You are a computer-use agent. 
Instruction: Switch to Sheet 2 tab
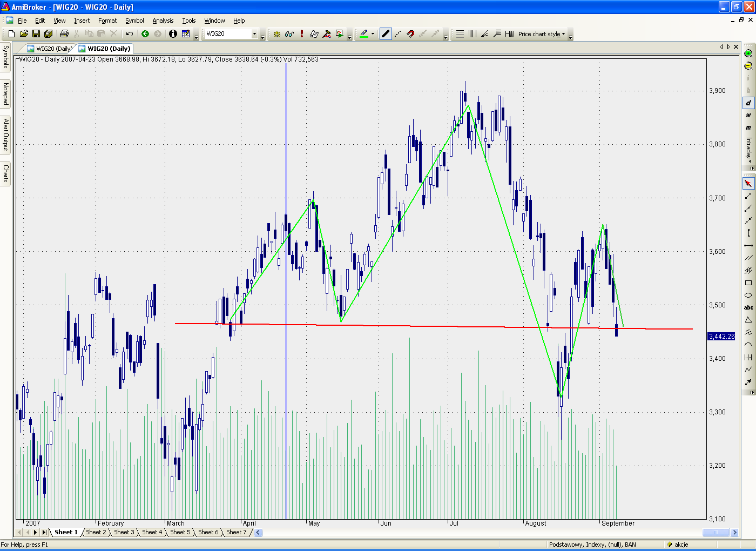tap(96, 532)
